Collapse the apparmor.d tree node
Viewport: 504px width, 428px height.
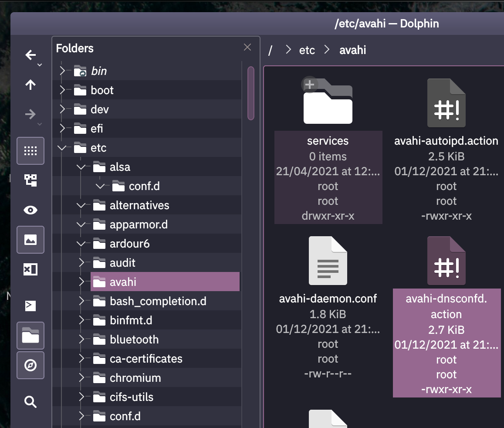tap(81, 224)
